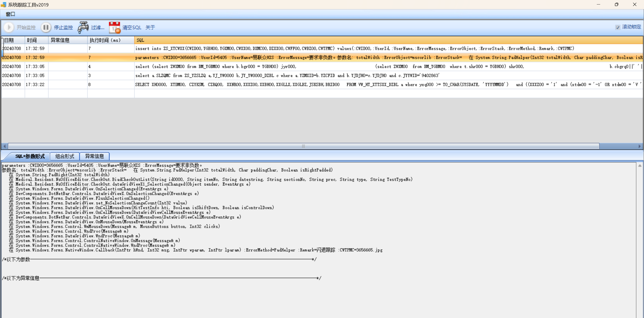The image size is (644, 318).
Task: Open the filter faucet icon
Action: pos(83,27)
